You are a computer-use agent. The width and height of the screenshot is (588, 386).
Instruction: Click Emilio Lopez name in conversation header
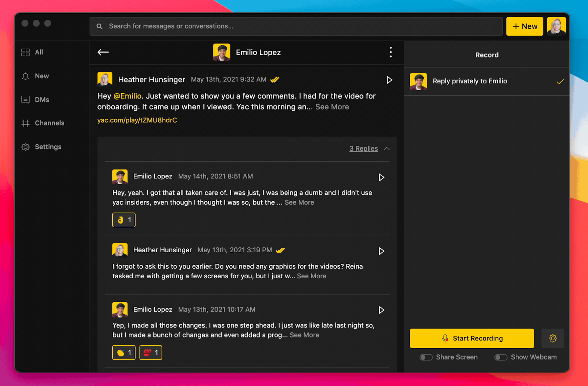258,52
